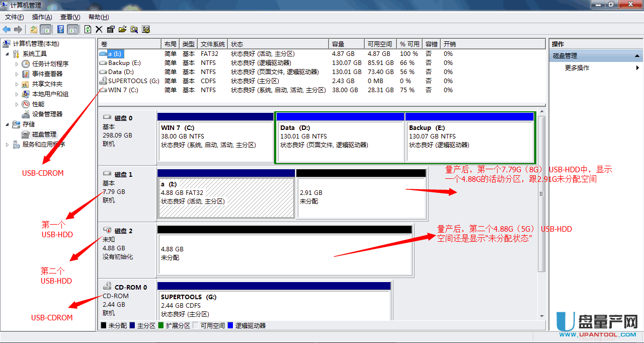Click the blue Back arrow in toolbar
Viewport: 644px width, 343px height.
point(7,29)
